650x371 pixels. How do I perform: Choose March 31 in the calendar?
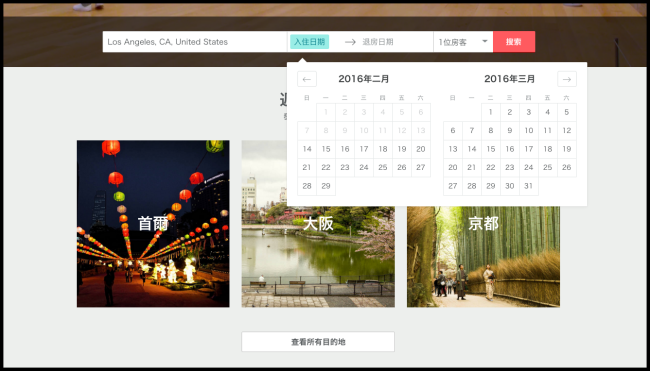(x=529, y=186)
